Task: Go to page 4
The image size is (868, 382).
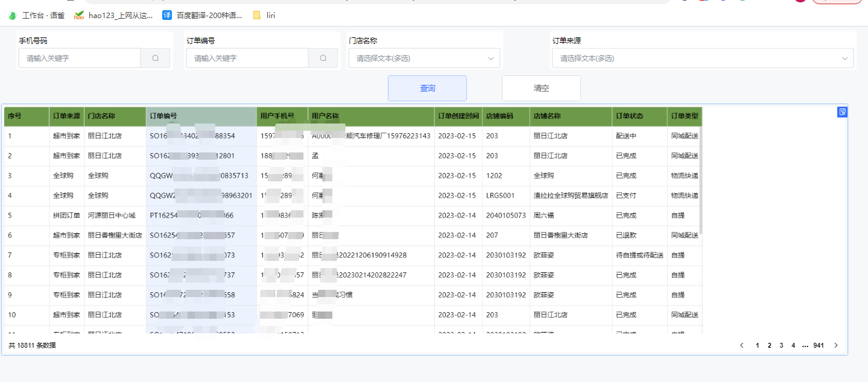Action: click(793, 345)
